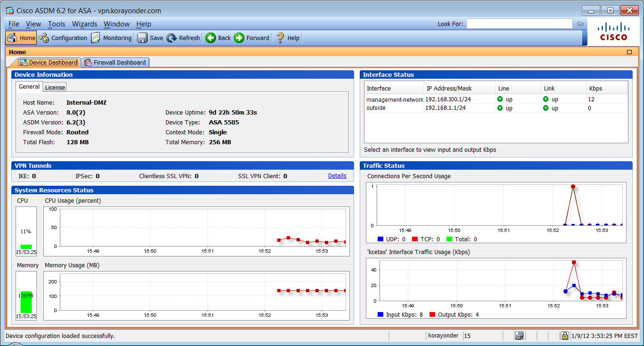The height and width of the screenshot is (346, 644).
Task: Click outside interface Line up icon
Action: point(500,108)
